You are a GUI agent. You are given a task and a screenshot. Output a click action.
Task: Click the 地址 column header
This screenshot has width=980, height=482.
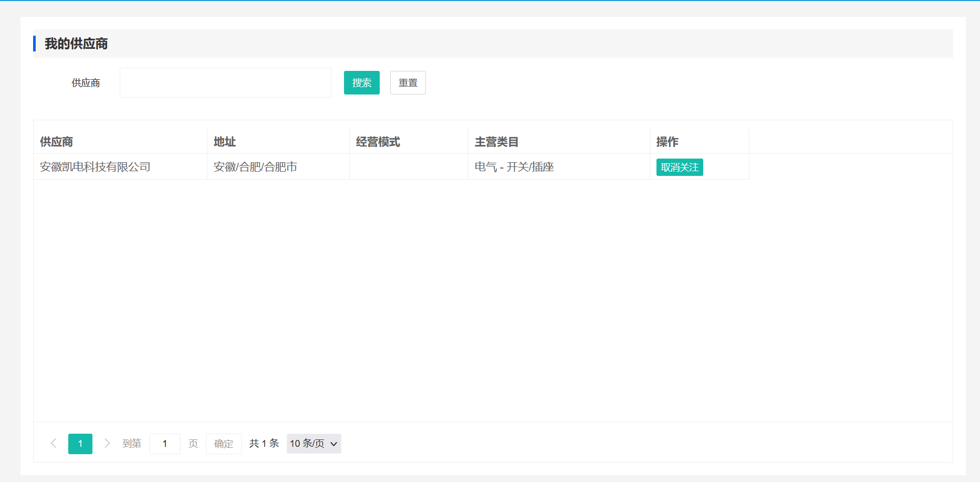[225, 142]
